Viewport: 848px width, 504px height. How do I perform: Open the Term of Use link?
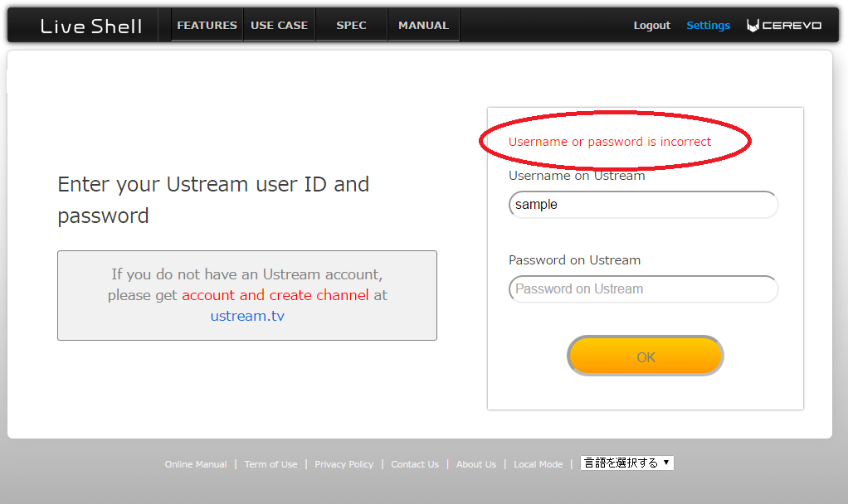271,464
